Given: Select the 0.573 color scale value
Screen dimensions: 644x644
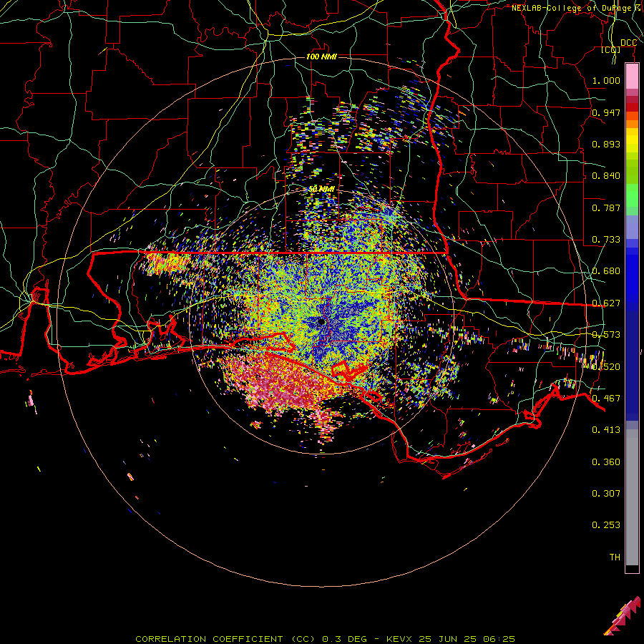Looking at the screenshot, I should pos(606,335).
